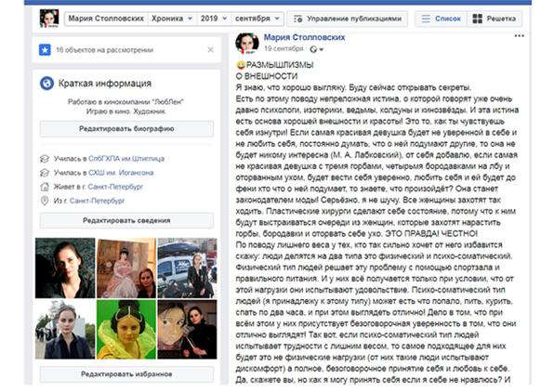554x392 pixels.
Task: Expand the Хроника dropdown
Action: [172, 19]
